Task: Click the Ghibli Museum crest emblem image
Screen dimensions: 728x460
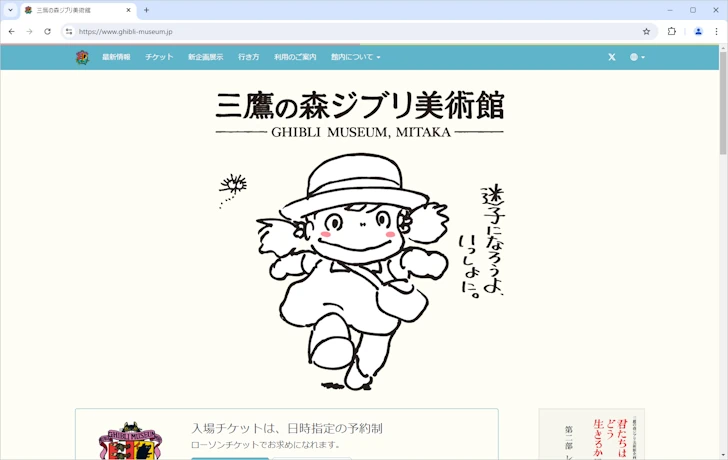Action: point(130,441)
